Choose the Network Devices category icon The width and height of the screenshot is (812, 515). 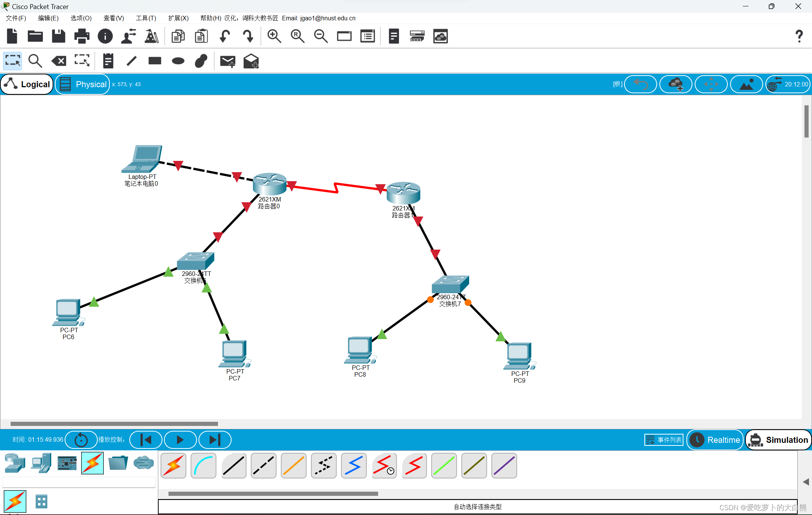coord(15,463)
